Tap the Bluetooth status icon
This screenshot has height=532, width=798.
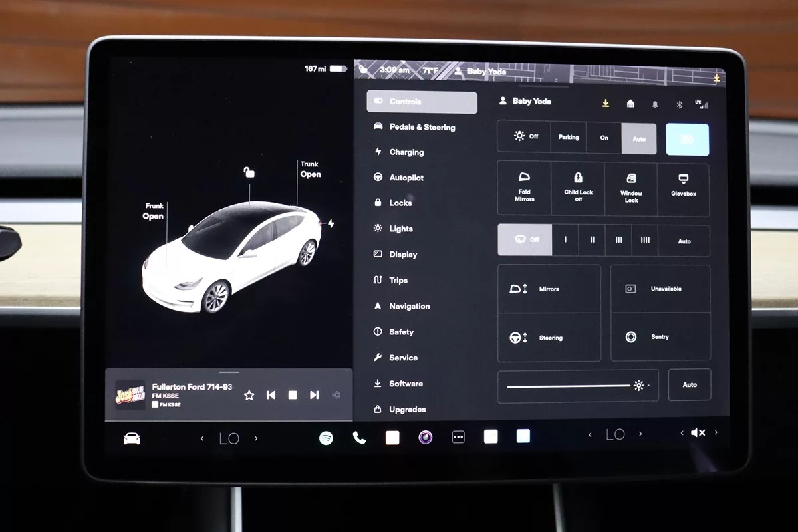[680, 104]
